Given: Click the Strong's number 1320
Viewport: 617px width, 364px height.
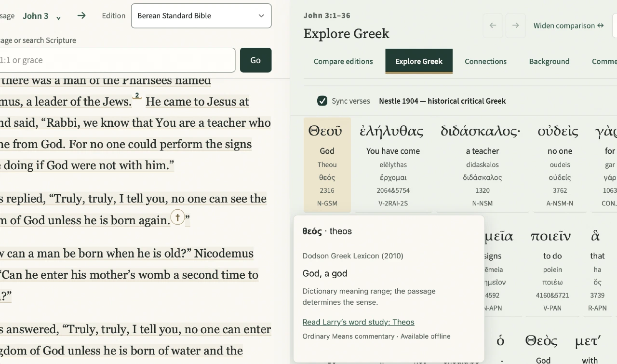Looking at the screenshot, I should 483,190.
